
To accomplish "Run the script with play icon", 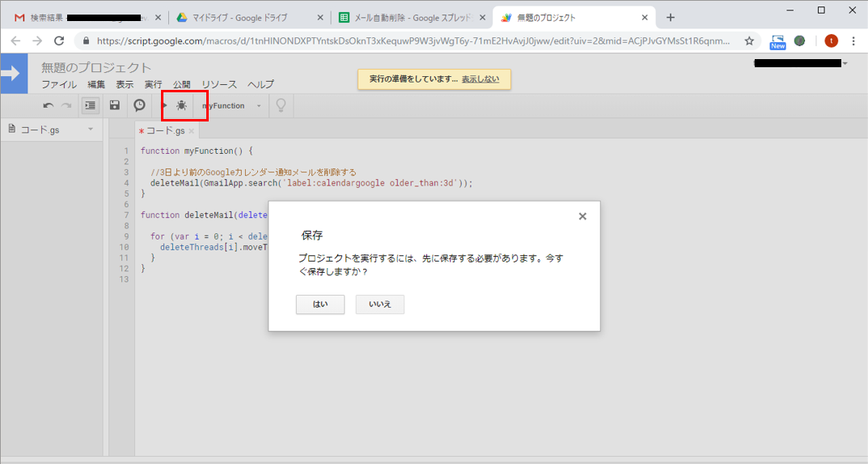I will click(164, 105).
